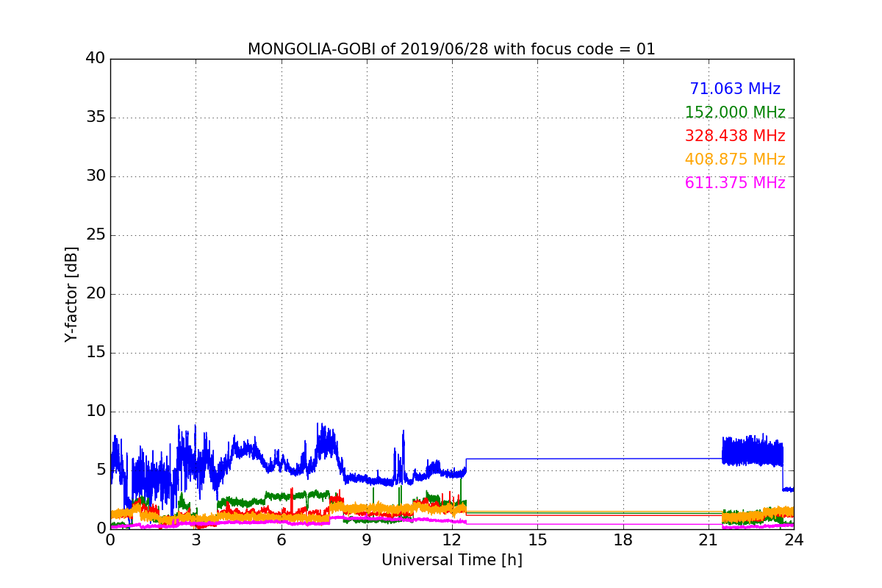Select the green 152.000 MHz legend label

(x=735, y=112)
